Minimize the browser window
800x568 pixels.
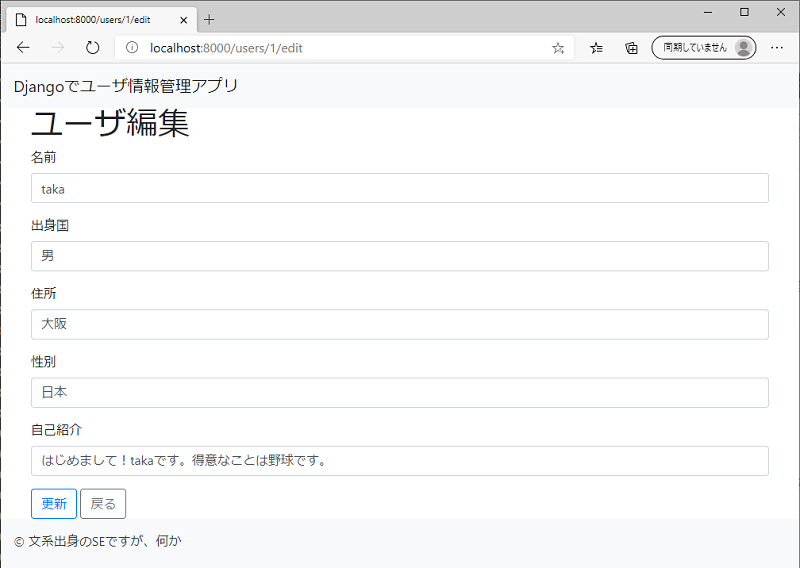click(708, 12)
